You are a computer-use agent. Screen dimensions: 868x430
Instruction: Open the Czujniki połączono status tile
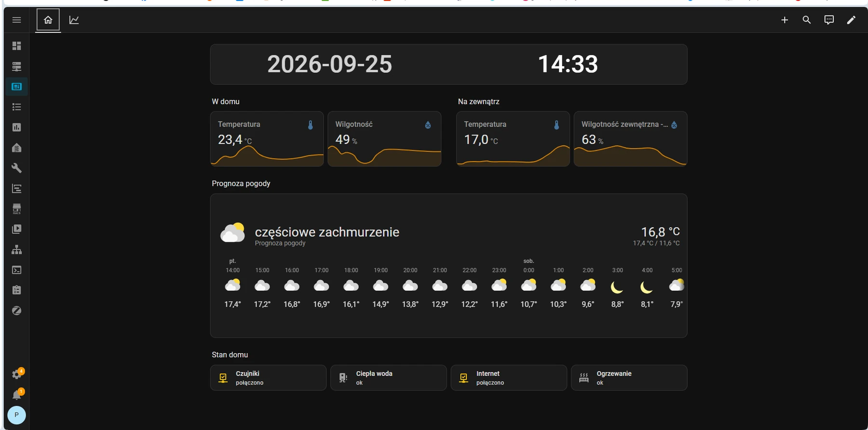pos(268,377)
